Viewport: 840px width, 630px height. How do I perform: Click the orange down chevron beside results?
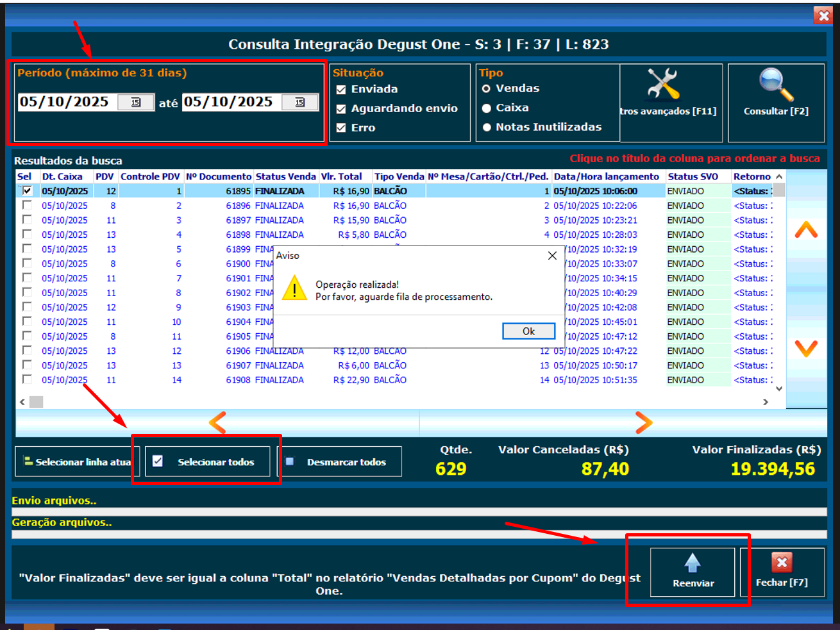[x=806, y=348]
